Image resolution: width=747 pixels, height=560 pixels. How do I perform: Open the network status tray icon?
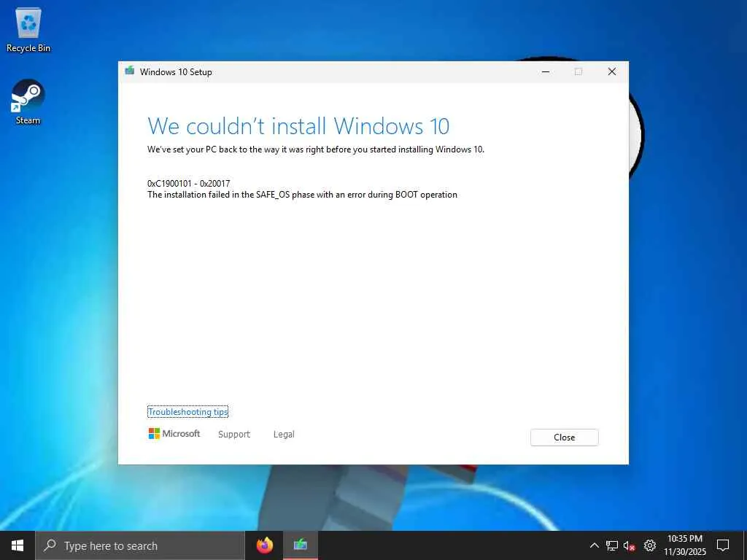(x=612, y=545)
